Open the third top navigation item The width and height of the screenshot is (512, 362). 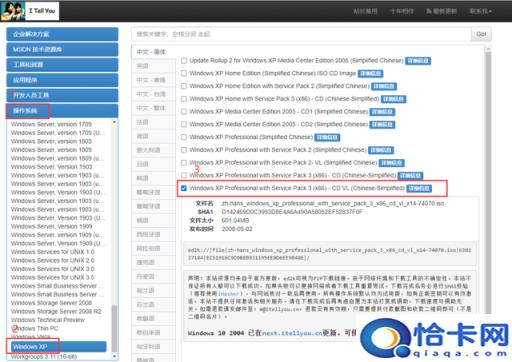coord(441,11)
